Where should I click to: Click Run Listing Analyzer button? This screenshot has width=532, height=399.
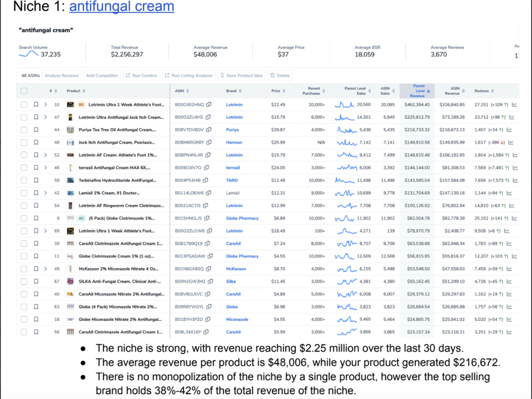(x=189, y=76)
